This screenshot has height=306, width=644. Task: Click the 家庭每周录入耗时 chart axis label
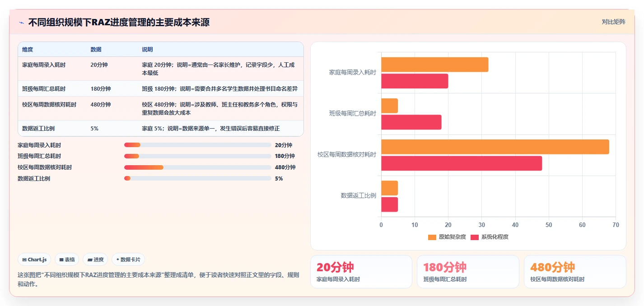(x=352, y=72)
